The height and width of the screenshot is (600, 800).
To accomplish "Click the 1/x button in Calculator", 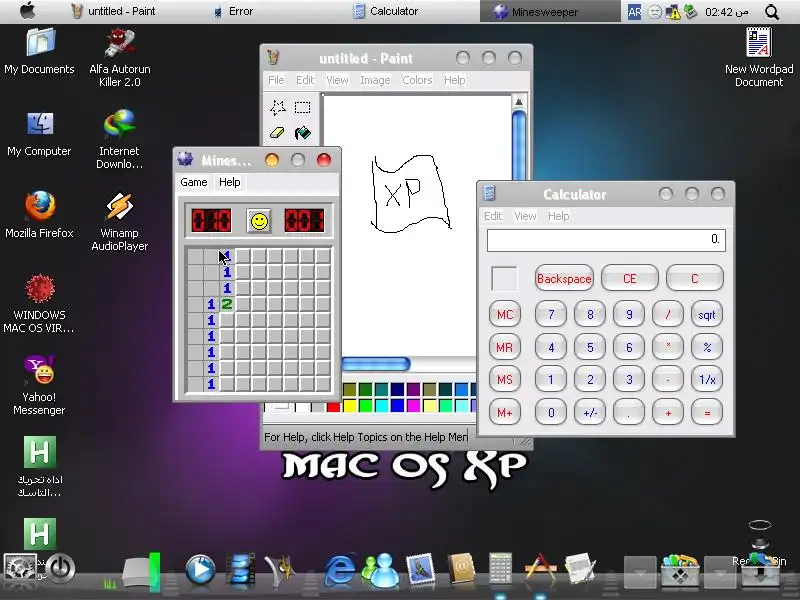I will [x=707, y=380].
